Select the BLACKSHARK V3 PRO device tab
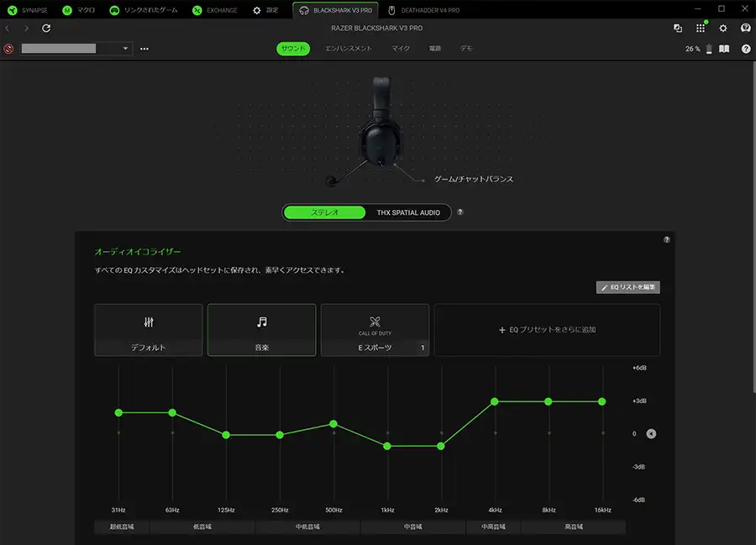Image resolution: width=756 pixels, height=545 pixels. [335, 10]
